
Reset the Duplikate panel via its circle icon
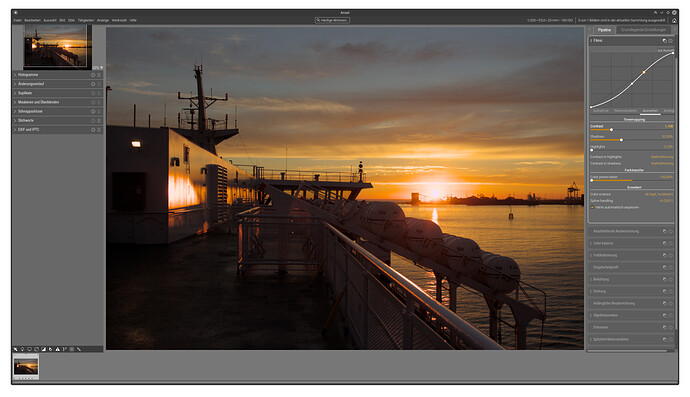pos(93,93)
